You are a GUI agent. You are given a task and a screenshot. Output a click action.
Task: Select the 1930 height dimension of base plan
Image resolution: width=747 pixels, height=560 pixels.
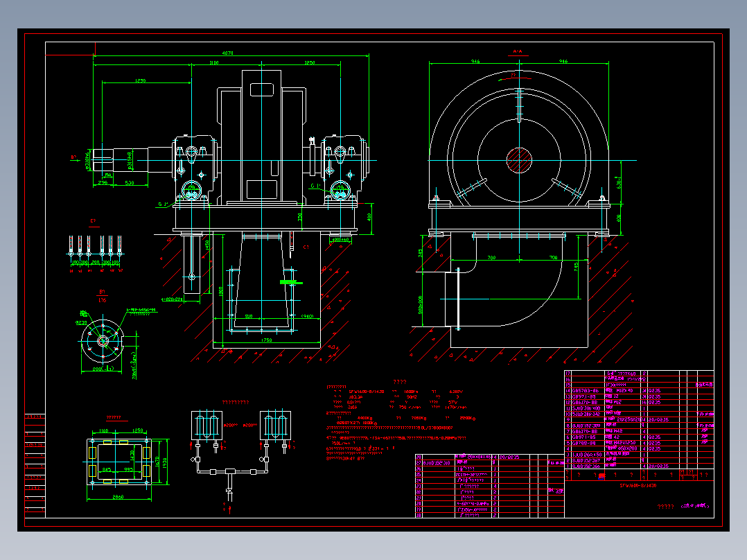click(x=165, y=462)
